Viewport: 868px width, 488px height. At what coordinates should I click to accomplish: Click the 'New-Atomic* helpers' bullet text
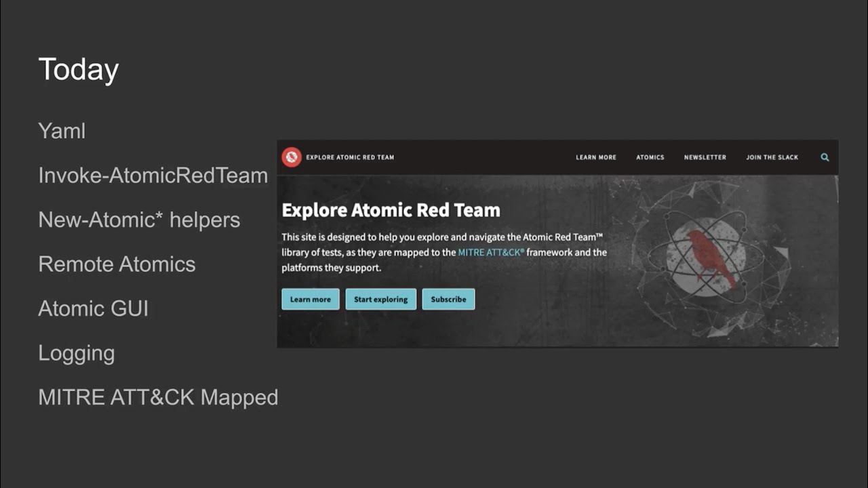(x=139, y=220)
